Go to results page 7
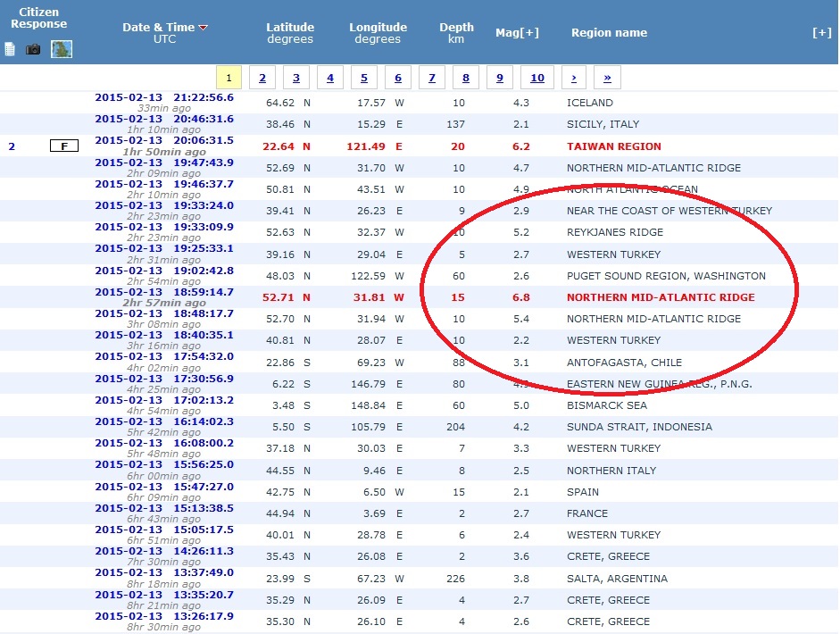 point(432,78)
